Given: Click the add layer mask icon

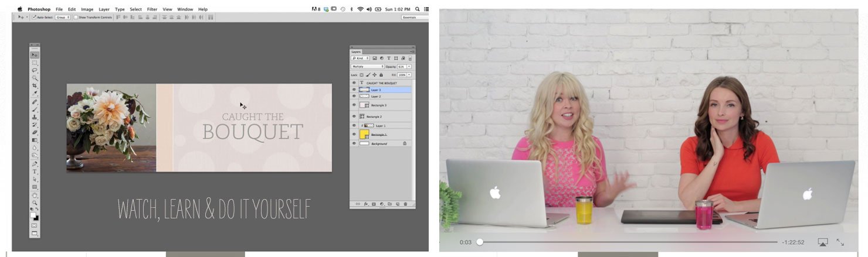Looking at the screenshot, I should point(373,204).
